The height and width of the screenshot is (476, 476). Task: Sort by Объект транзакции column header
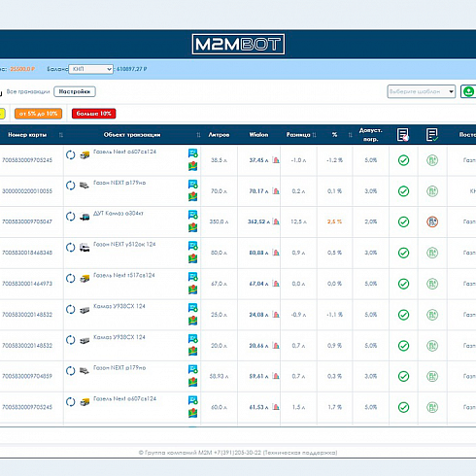(x=132, y=135)
